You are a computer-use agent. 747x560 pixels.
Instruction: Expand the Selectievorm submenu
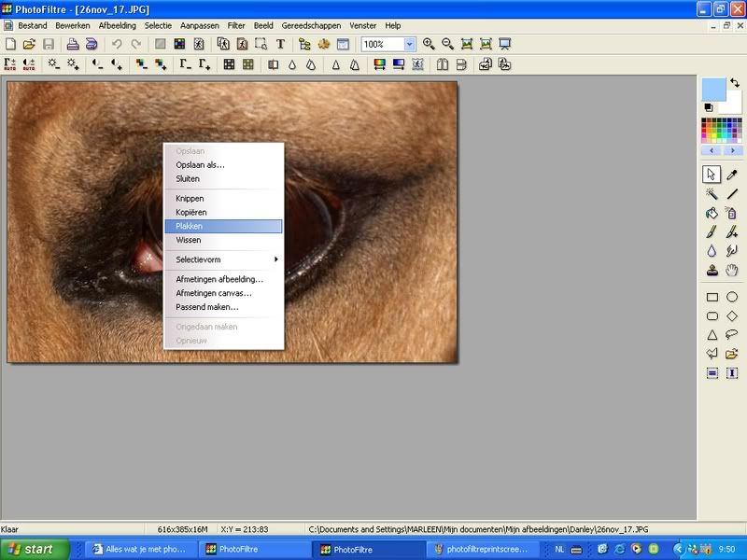coord(223,259)
